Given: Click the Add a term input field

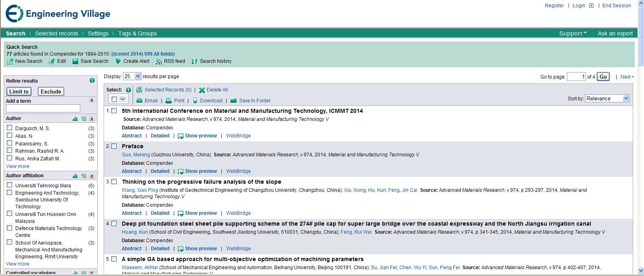Looking at the screenshot, I should (43, 108).
